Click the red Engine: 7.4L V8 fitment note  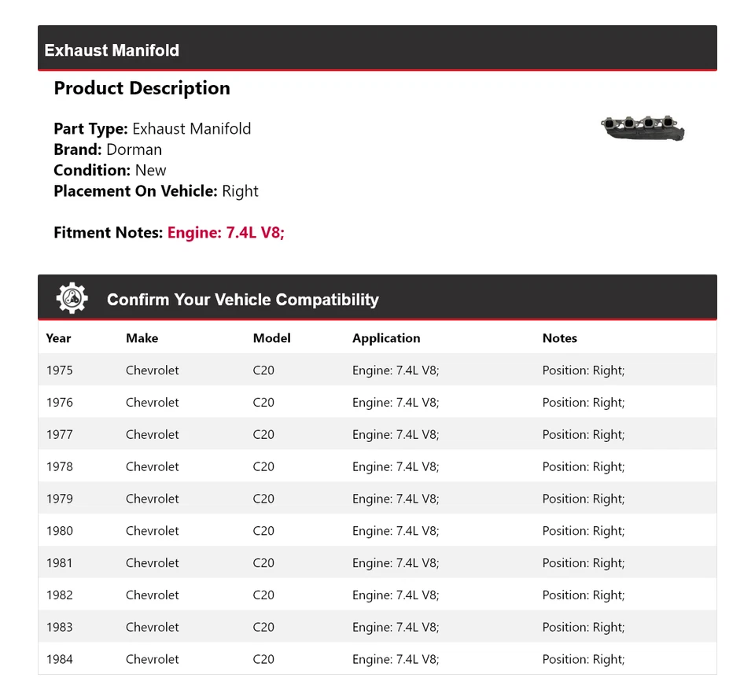[x=226, y=233]
